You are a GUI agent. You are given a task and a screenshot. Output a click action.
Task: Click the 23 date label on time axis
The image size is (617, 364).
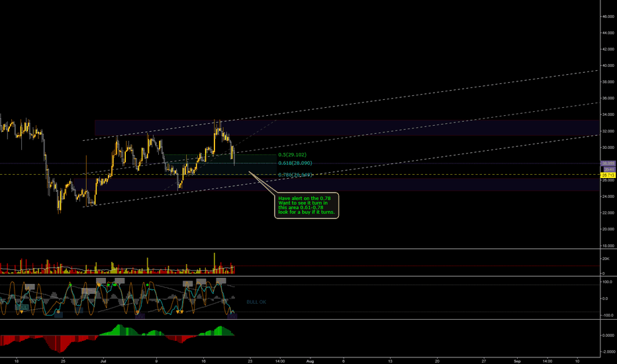pyautogui.click(x=250, y=361)
